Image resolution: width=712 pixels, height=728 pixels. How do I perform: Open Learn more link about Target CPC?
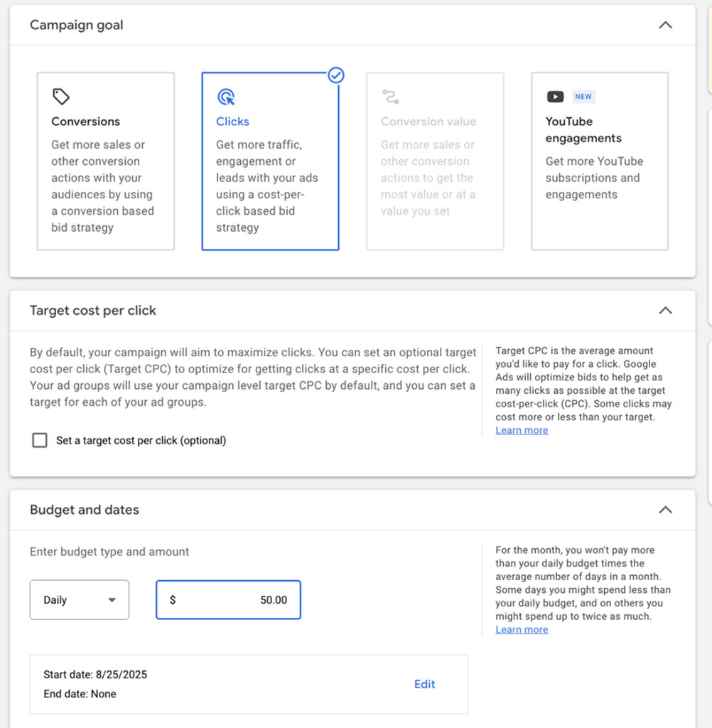click(522, 430)
